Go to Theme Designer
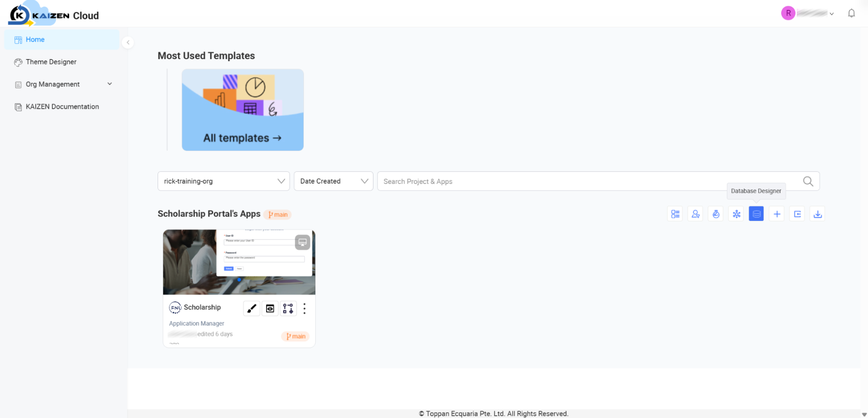The width and height of the screenshot is (868, 418). click(x=51, y=62)
